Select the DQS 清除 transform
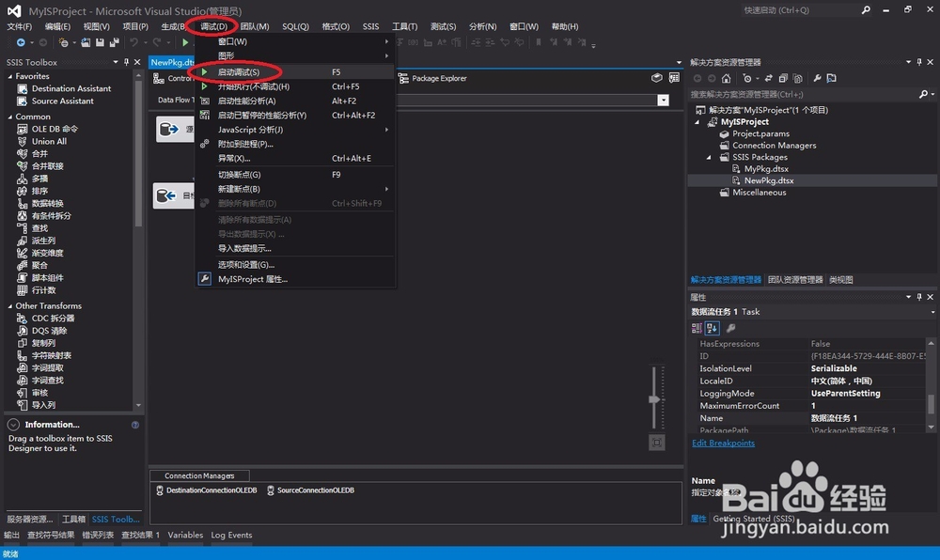The width and height of the screenshot is (940, 560). point(49,331)
